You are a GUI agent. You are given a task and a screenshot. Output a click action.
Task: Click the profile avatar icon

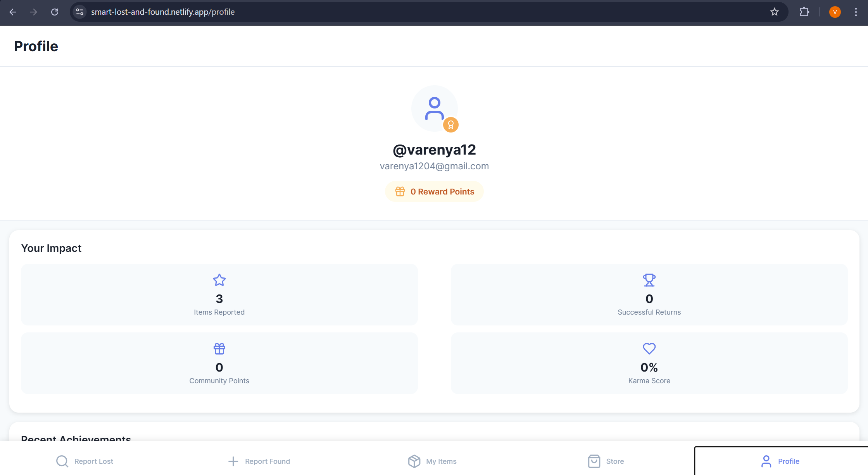434,108
